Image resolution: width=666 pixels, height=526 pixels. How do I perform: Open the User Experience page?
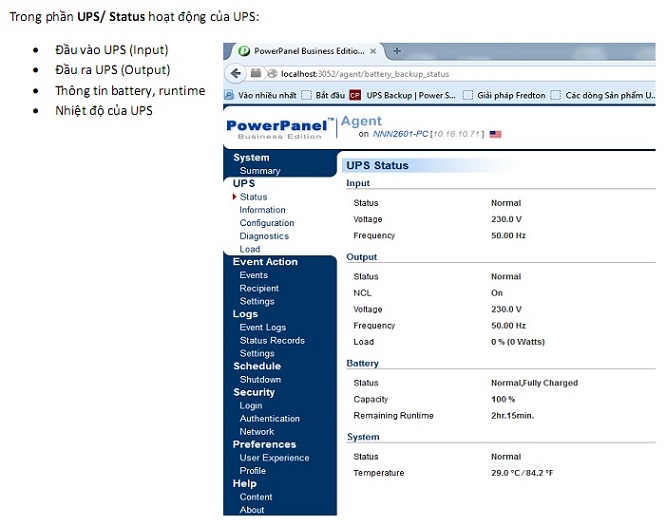point(274,458)
